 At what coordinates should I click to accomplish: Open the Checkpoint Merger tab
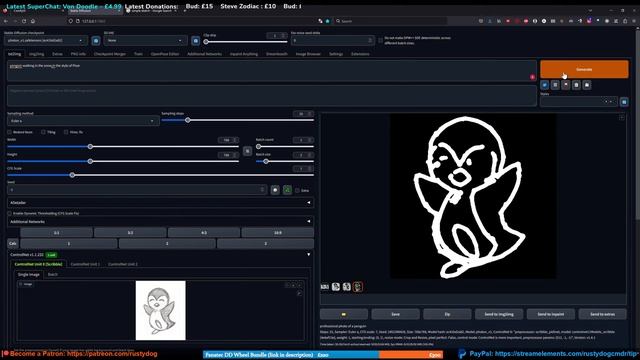[110, 54]
